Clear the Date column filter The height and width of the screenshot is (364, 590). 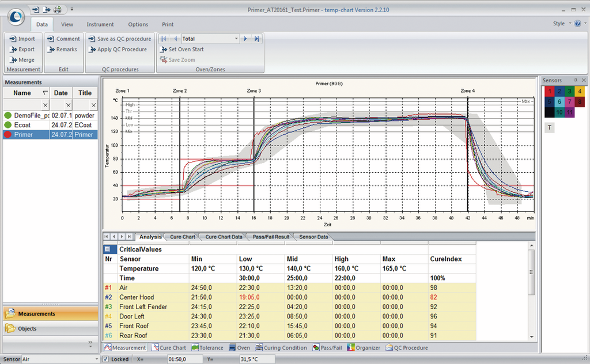pos(68,105)
